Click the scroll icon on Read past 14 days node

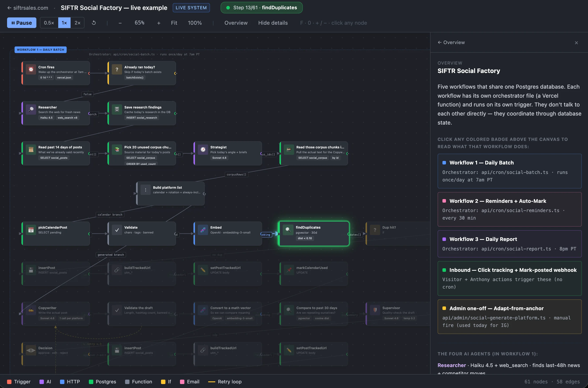pos(31,149)
